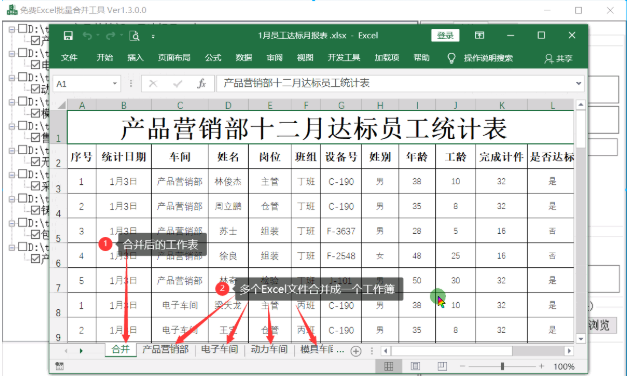The height and width of the screenshot is (376, 629).
Task: Click the 100% zoom level value
Action: [x=564, y=366]
